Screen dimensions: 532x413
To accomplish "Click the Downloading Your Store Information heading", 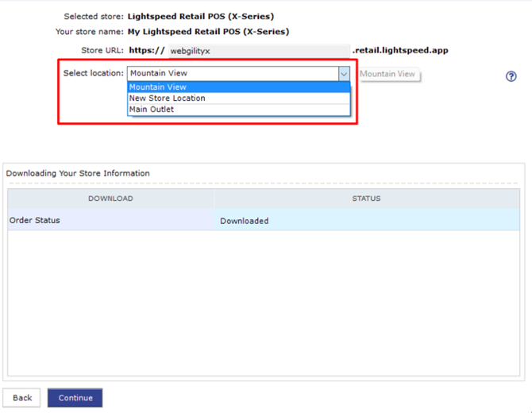I will point(78,173).
